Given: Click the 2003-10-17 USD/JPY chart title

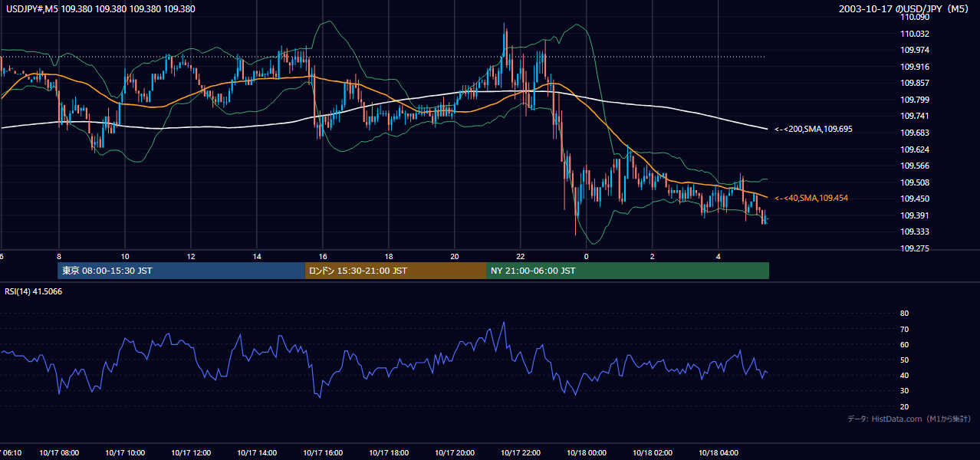Looking at the screenshot, I should click(x=905, y=9).
